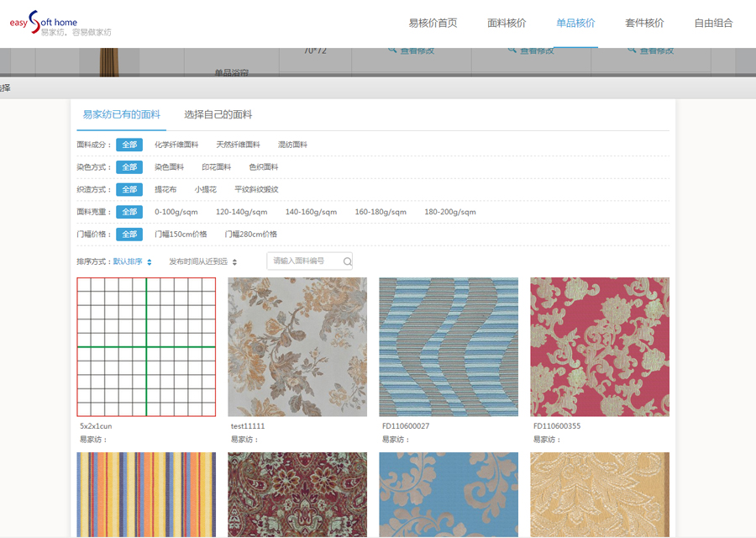
Task: Select the golden embossed fabric thumbnail
Action: click(x=600, y=494)
